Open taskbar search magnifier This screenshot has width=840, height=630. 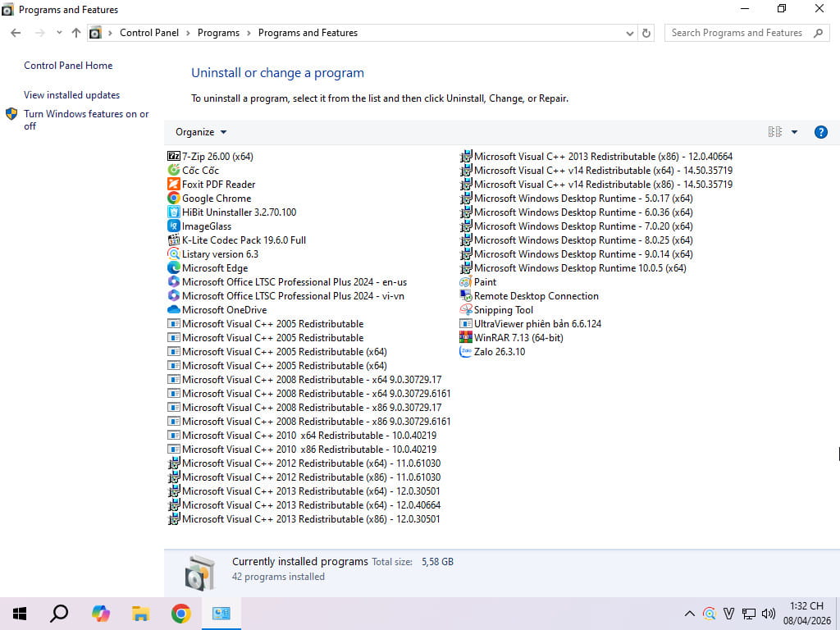pyautogui.click(x=59, y=614)
